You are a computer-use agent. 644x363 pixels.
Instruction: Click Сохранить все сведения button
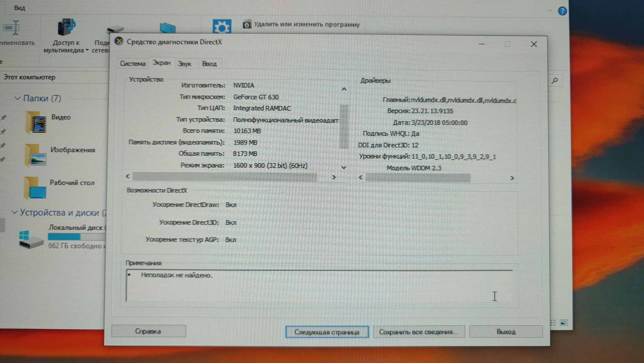(418, 332)
